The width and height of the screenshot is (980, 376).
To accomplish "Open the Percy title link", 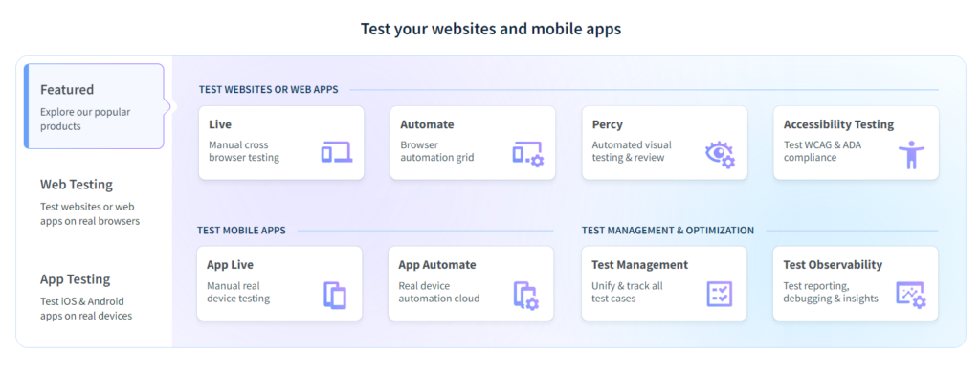I will point(608,125).
